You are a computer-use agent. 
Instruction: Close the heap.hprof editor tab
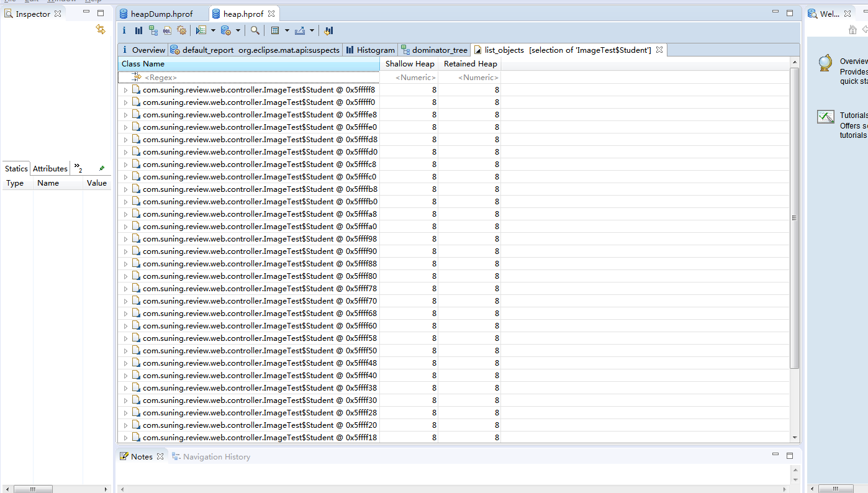point(271,14)
